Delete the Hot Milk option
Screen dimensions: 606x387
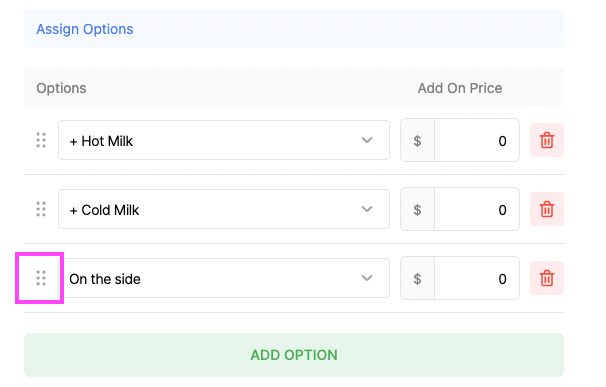[x=546, y=140]
